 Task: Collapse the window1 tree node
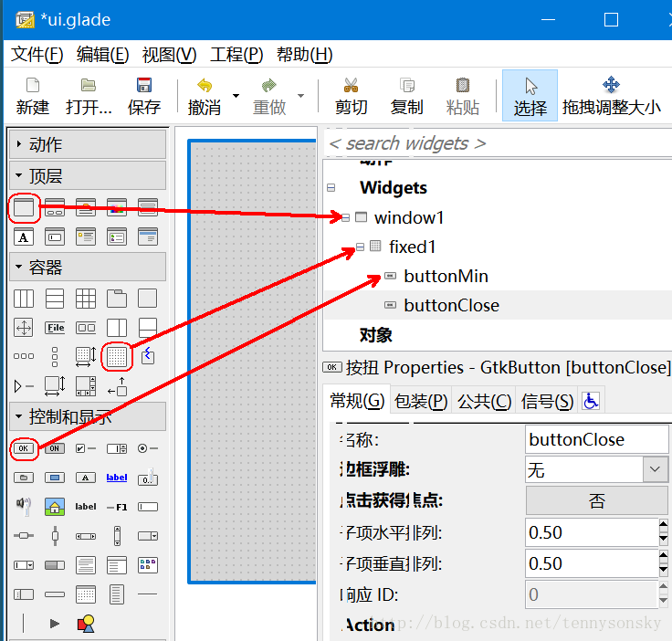346,217
